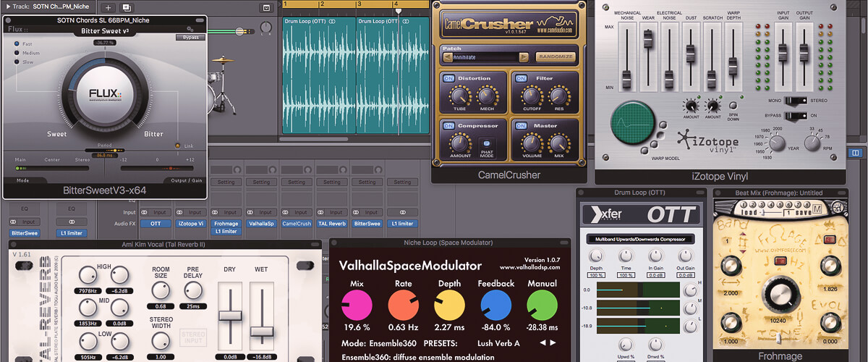
Task: Click the ValhallaSp audio FX slot
Action: (x=262, y=224)
